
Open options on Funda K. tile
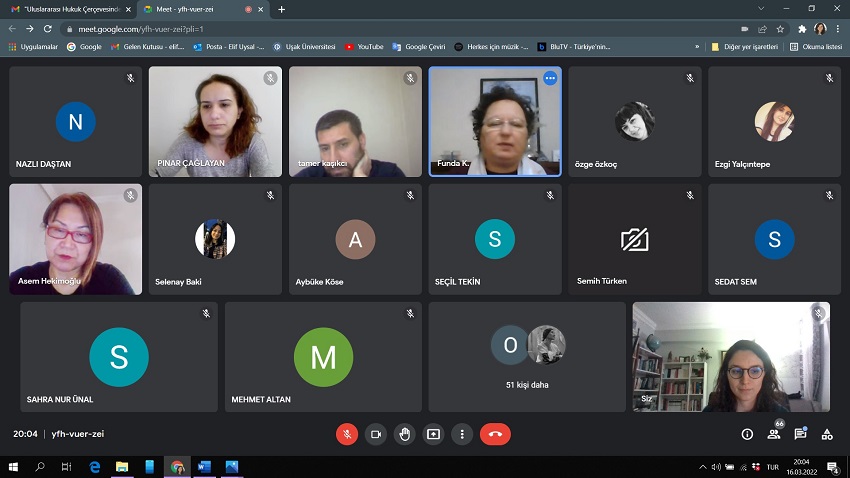click(x=549, y=78)
